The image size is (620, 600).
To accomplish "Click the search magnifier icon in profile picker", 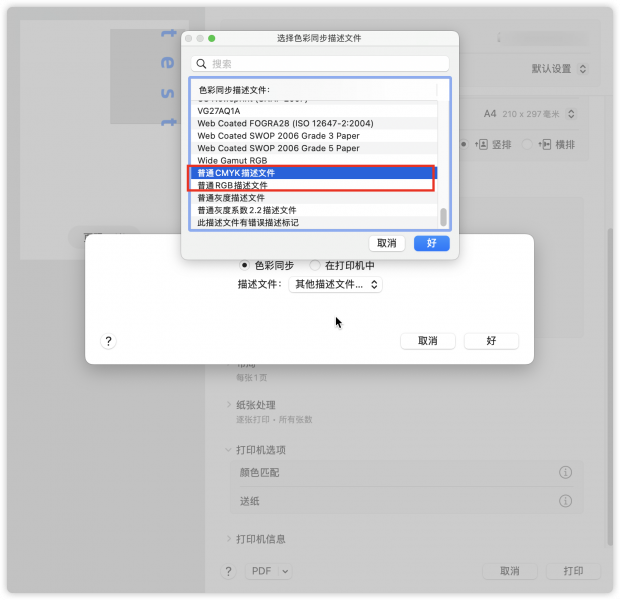I will coord(201,64).
